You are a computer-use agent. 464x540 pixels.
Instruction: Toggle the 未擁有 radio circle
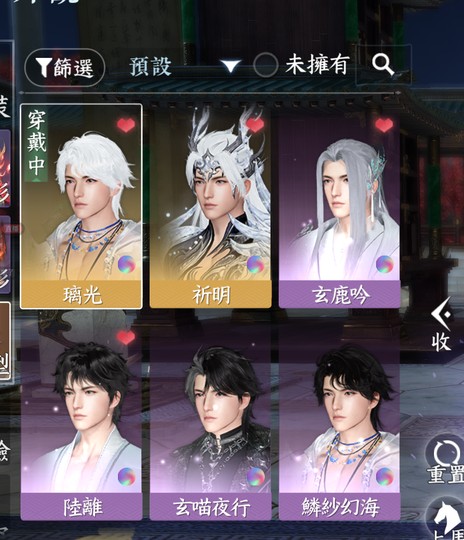click(x=265, y=65)
